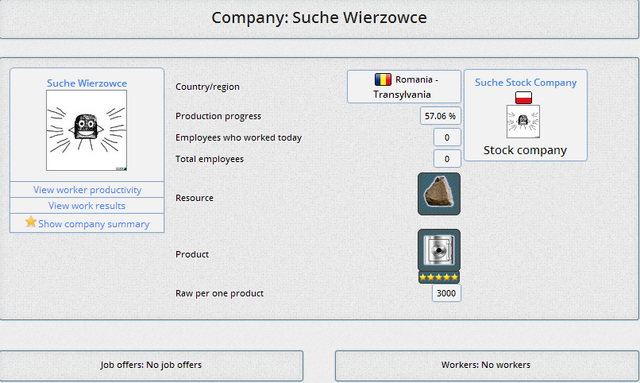Open View worker productivity
640x383 pixels.
point(87,190)
